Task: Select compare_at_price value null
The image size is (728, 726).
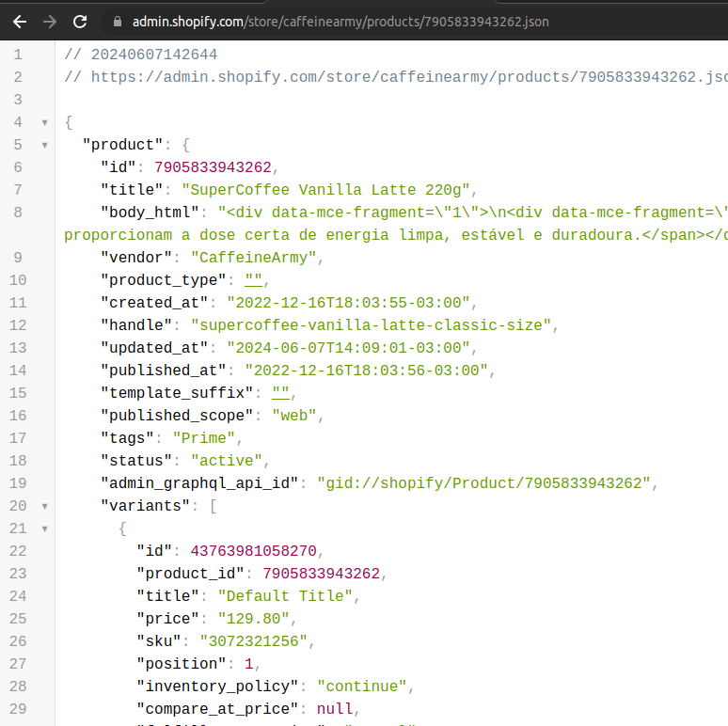Action: 335,709
